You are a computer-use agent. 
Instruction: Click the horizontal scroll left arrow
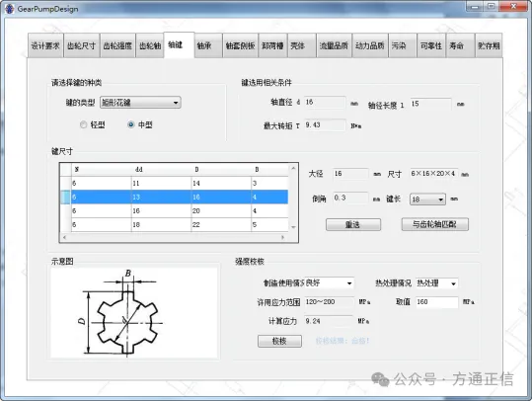(x=65, y=237)
